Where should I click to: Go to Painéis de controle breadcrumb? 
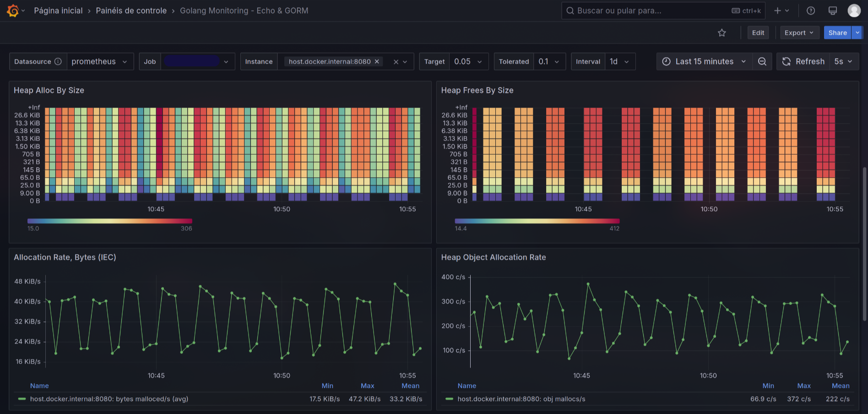[x=131, y=11]
